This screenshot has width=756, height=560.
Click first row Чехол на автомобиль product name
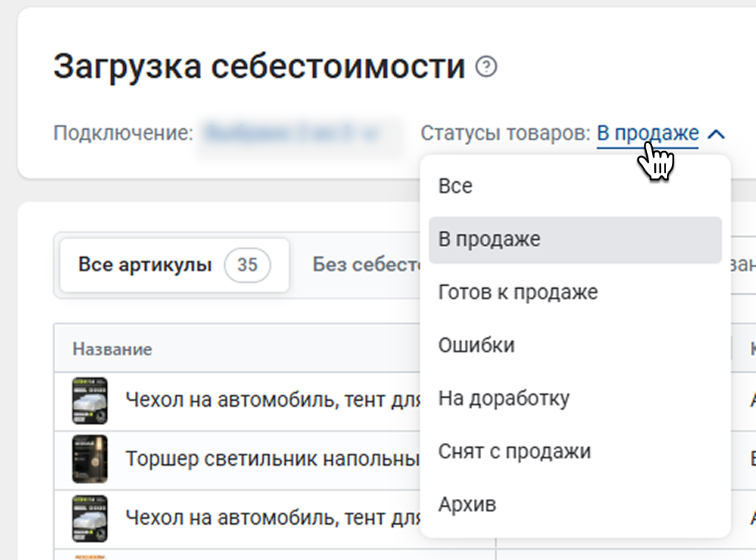click(273, 400)
